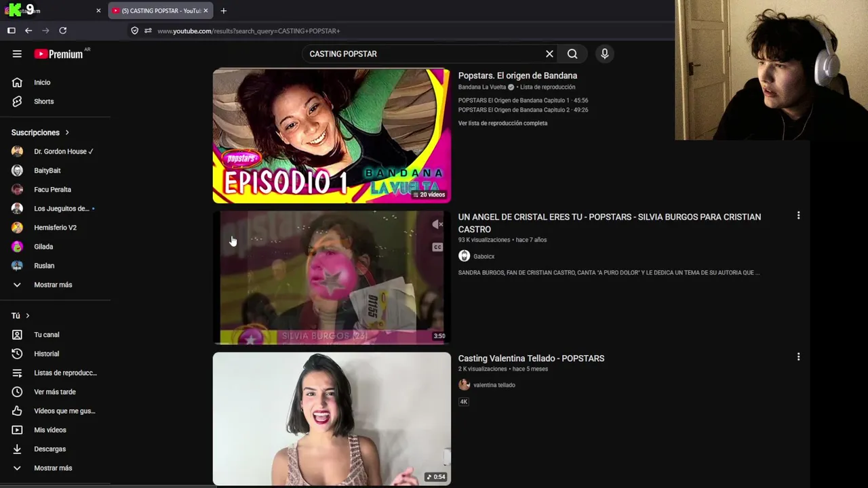Visit the Gabolcx channel

click(x=484, y=256)
